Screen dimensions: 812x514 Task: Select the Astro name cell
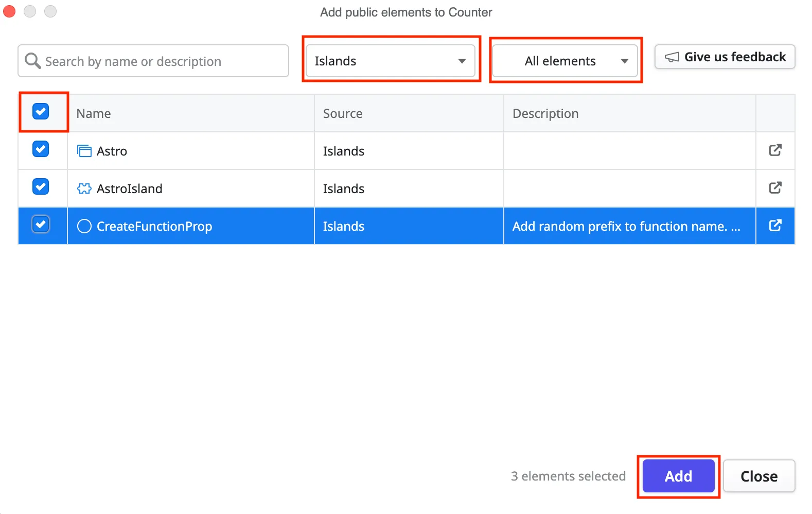(190, 151)
